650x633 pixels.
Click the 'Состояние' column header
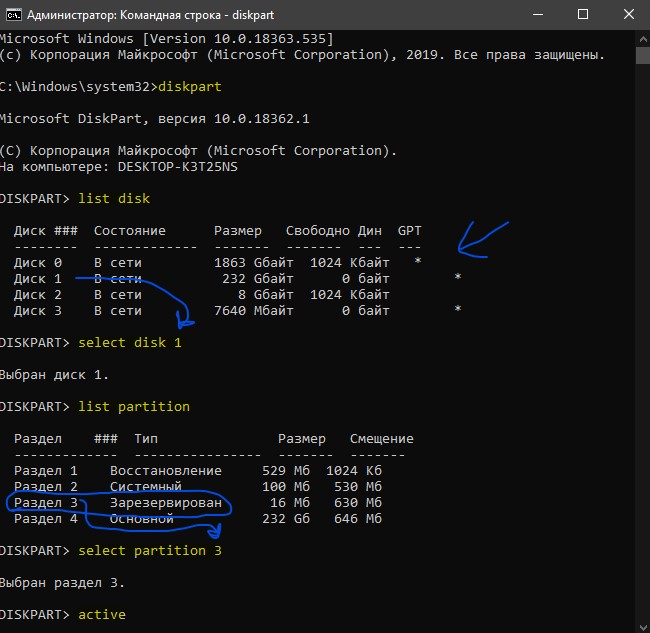tap(130, 230)
